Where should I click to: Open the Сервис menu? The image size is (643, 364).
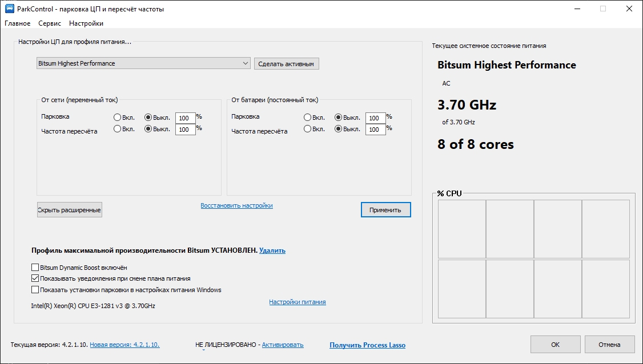point(50,23)
